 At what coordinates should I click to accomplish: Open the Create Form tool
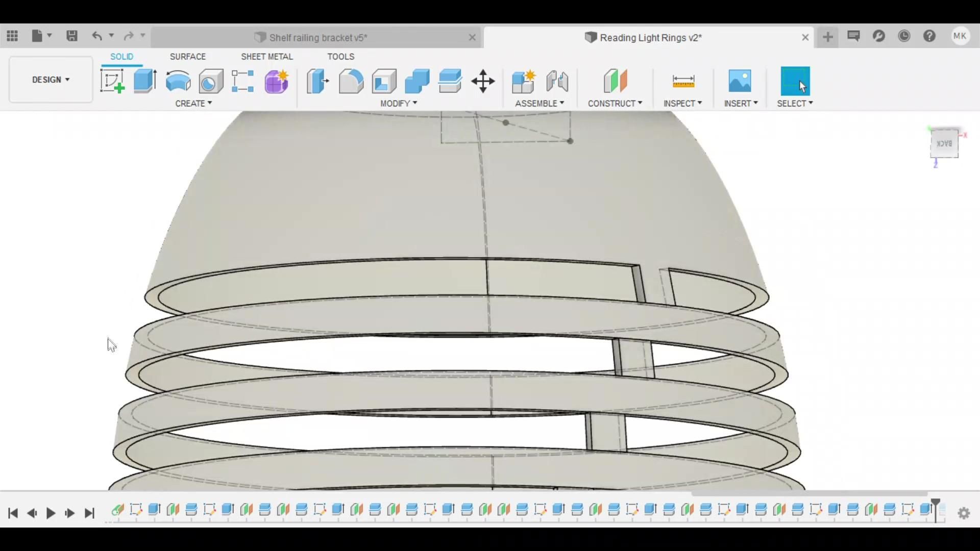point(276,82)
